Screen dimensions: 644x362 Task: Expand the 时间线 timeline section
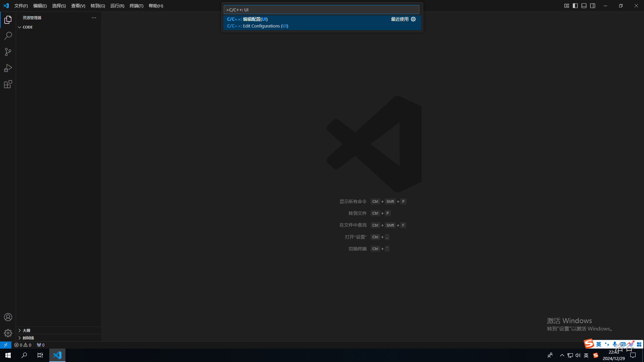click(28, 338)
